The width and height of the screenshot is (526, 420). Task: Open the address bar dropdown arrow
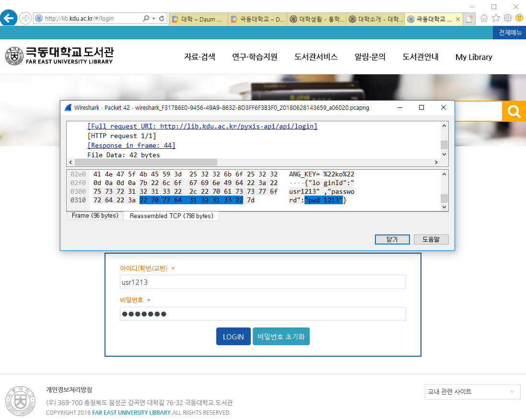point(153,18)
